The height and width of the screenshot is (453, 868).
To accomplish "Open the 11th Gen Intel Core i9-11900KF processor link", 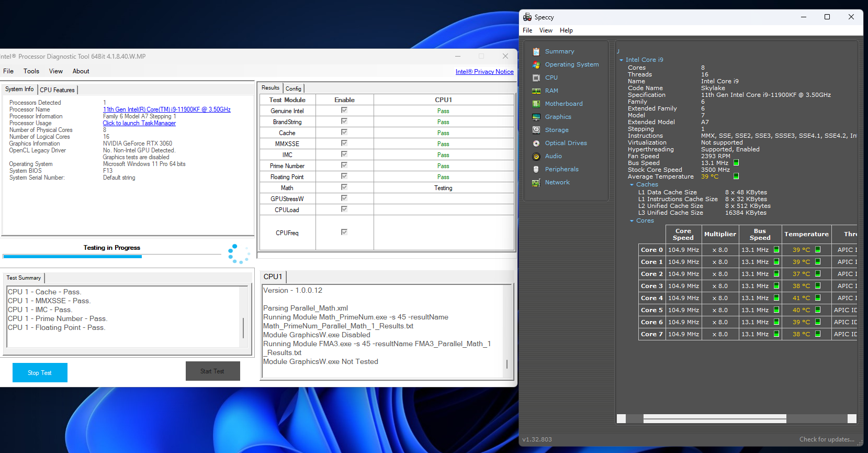I will click(x=167, y=109).
